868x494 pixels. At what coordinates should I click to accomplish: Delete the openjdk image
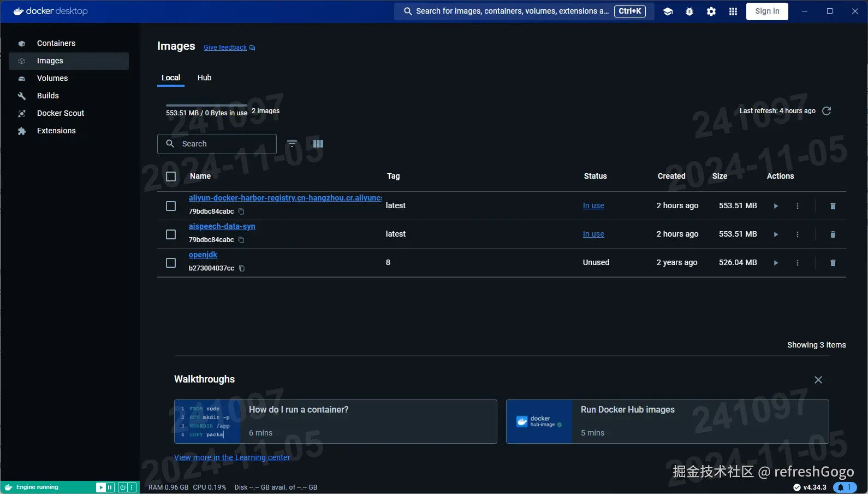click(833, 263)
